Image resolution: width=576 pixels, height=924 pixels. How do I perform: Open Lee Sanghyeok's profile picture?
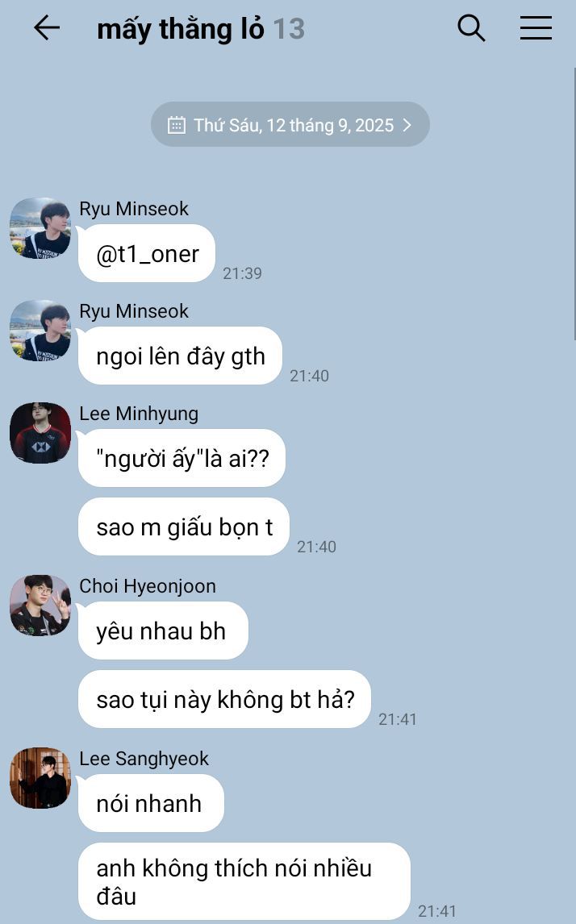point(40,778)
